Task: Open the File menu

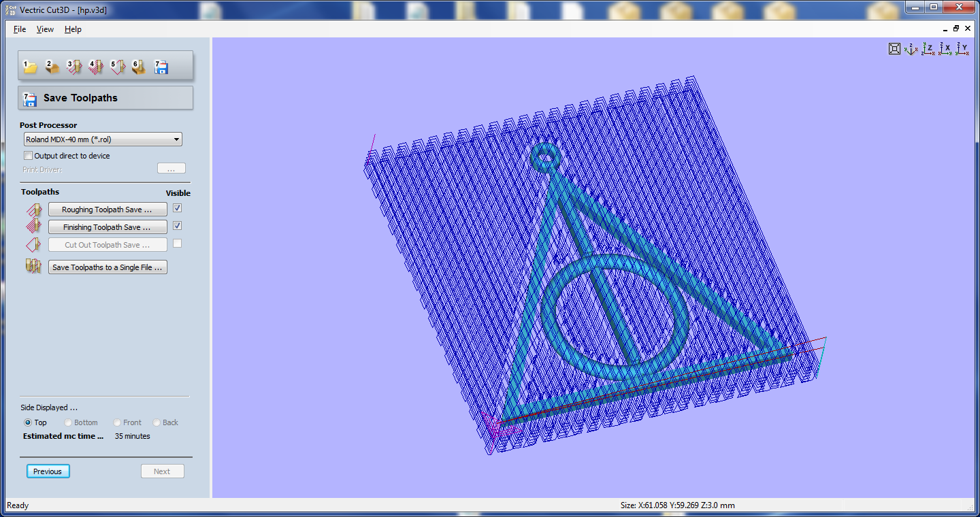Action: pyautogui.click(x=20, y=29)
